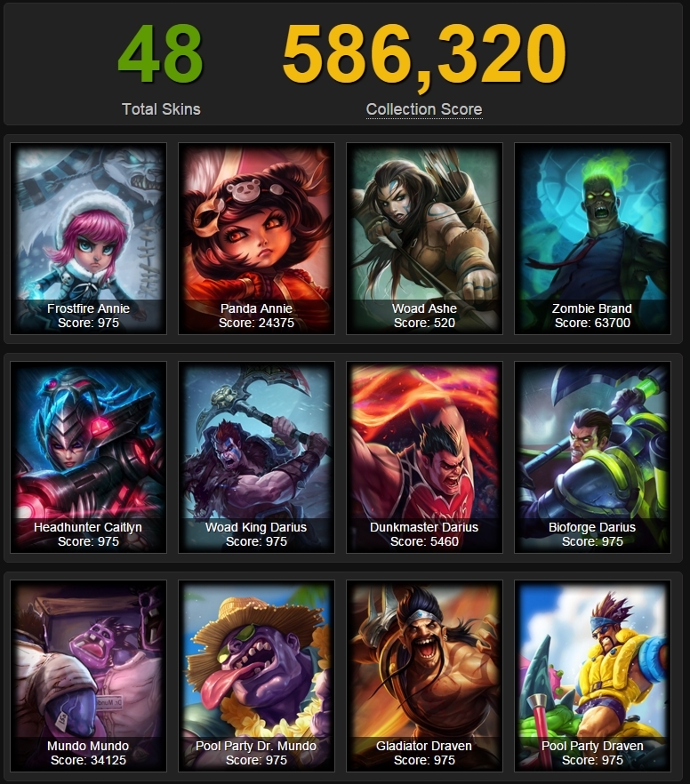The image size is (690, 784).
Task: Click the Mundo Mundo score 34125 text
Action: pos(88,760)
